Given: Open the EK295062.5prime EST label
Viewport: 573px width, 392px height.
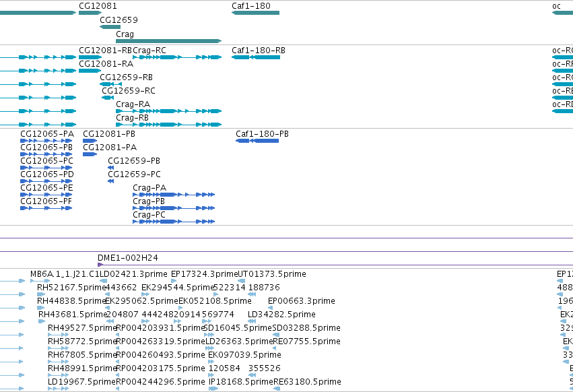Looking at the screenshot, I should pyautogui.click(x=141, y=301).
